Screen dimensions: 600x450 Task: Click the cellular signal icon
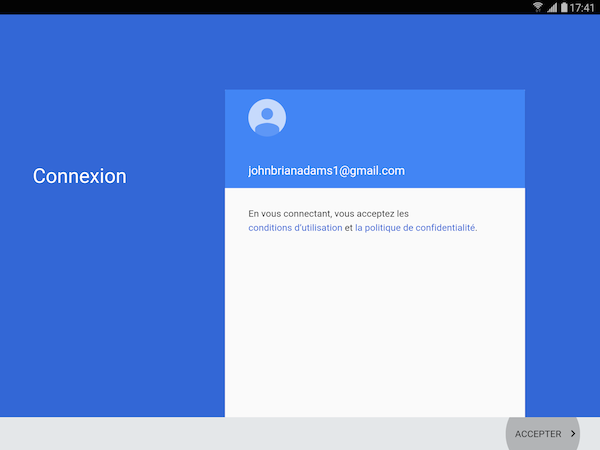[552, 7]
